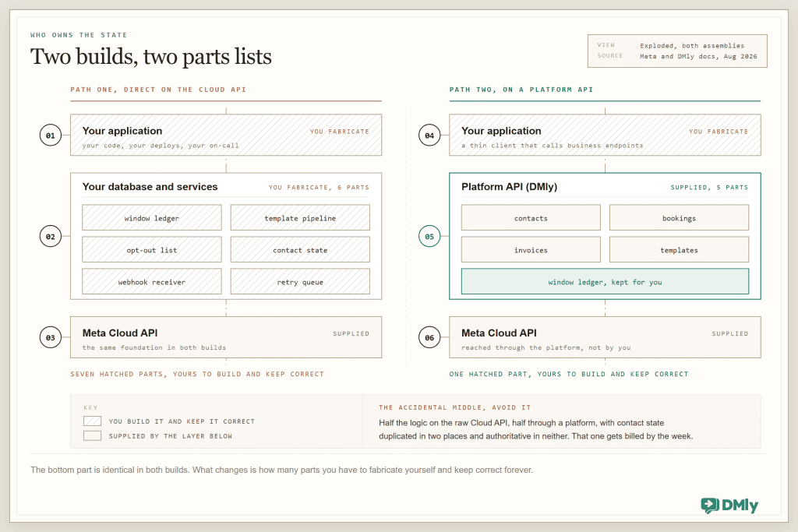Viewport: 798px width, 532px height.
Task: Select the contact state part
Action: click(300, 250)
